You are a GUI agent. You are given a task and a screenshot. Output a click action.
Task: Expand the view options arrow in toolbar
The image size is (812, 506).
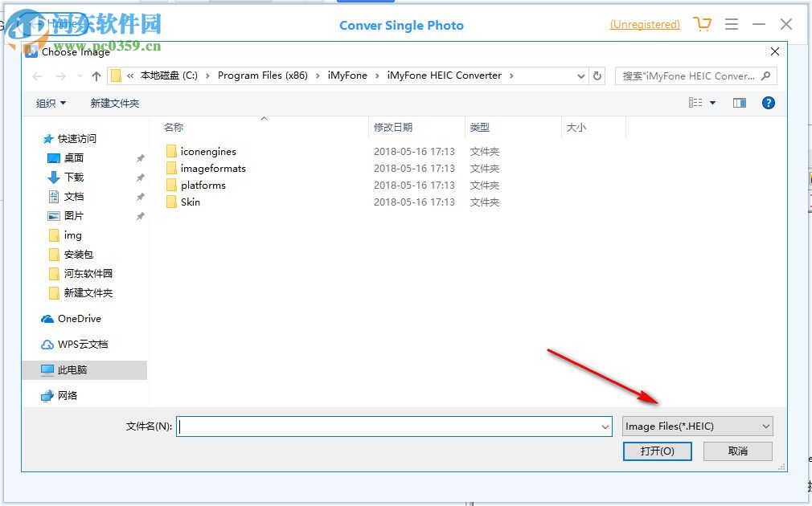pyautogui.click(x=712, y=103)
